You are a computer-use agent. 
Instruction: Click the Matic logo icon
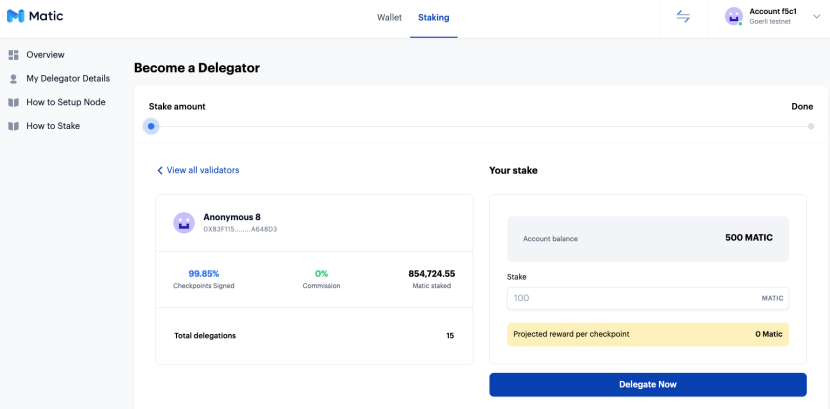click(15, 16)
